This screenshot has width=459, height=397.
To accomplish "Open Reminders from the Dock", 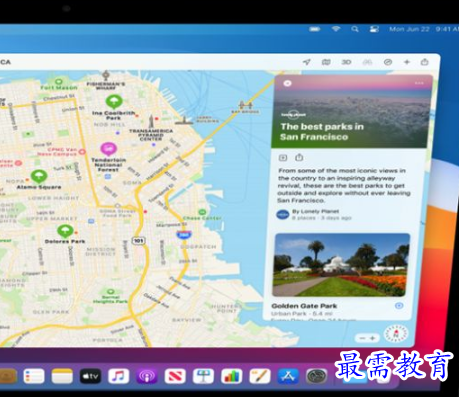I will (x=34, y=376).
